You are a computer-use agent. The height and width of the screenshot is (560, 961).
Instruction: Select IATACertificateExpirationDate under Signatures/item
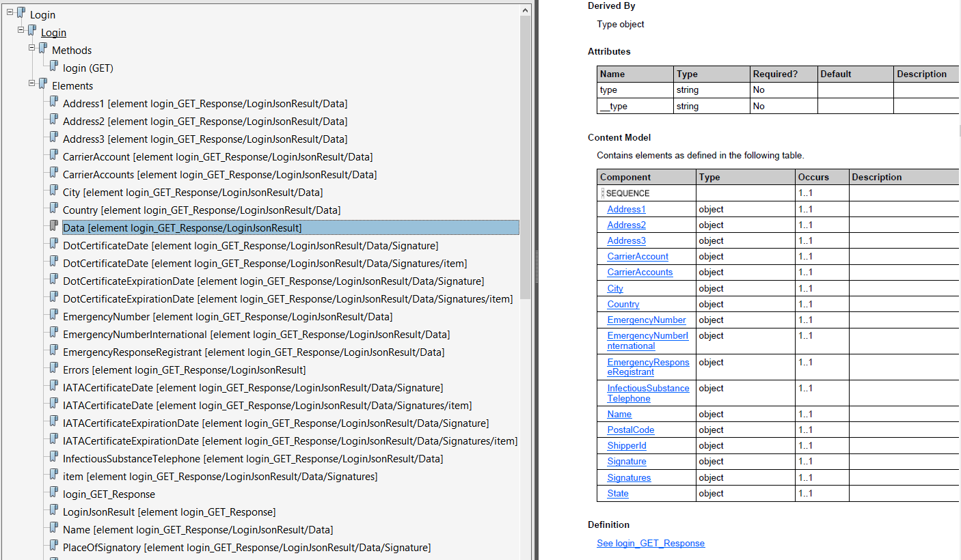290,441
